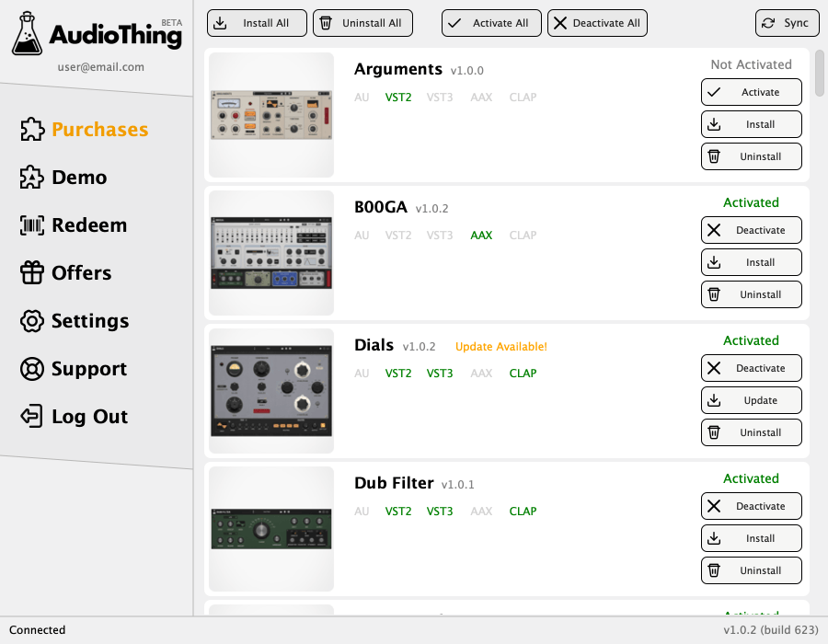Click the Log Out arrow icon

click(32, 417)
